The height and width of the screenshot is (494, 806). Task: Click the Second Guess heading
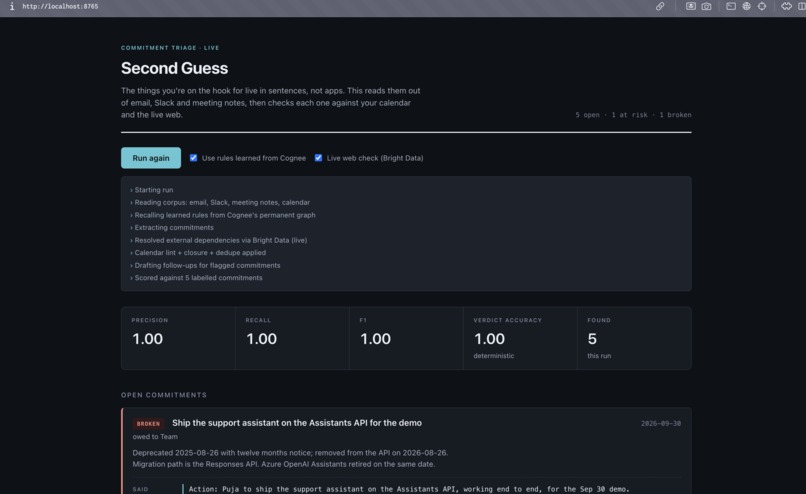click(x=174, y=68)
